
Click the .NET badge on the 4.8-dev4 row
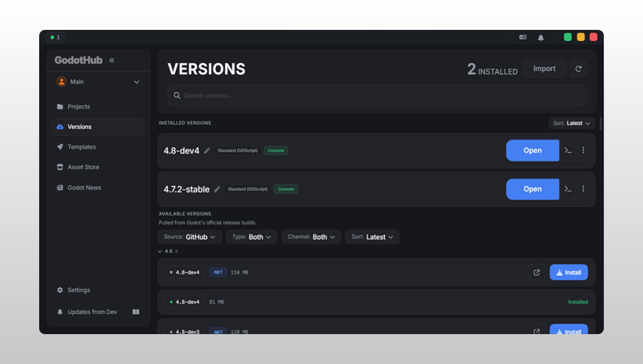(218, 272)
